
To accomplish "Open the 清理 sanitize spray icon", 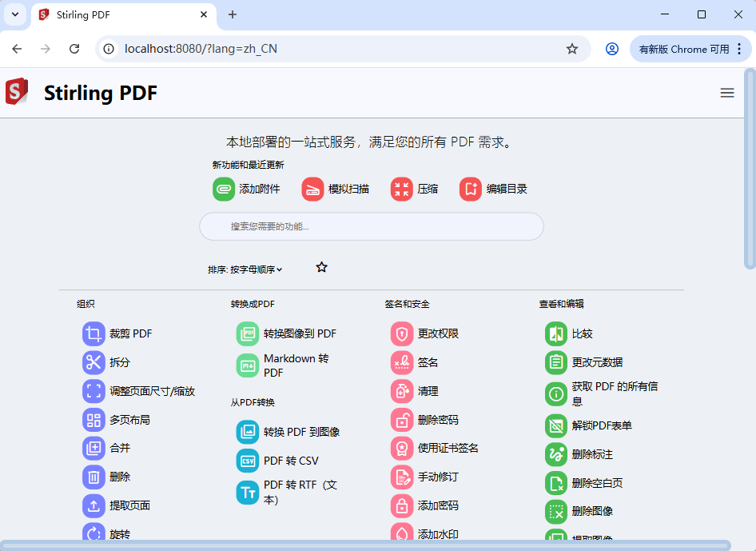I will (402, 391).
